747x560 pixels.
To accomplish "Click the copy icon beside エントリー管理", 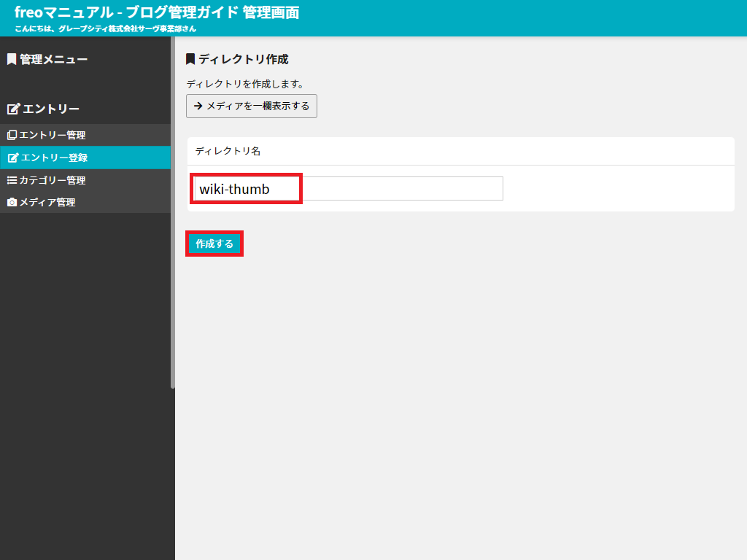I will (x=12, y=135).
